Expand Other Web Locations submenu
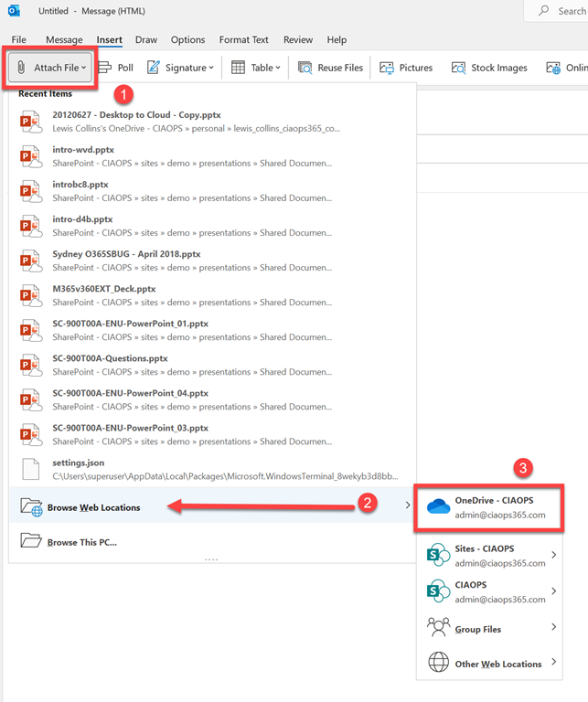Image resolution: width=588 pixels, height=702 pixels. click(x=553, y=664)
